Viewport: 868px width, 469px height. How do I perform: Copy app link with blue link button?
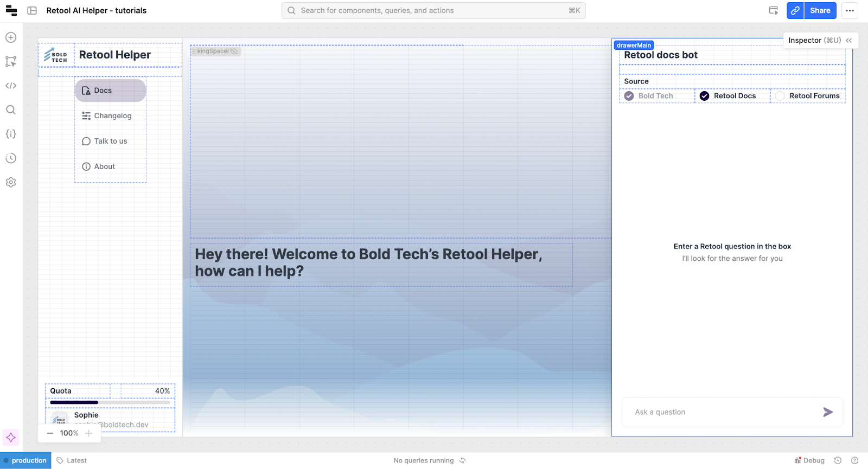pos(795,11)
